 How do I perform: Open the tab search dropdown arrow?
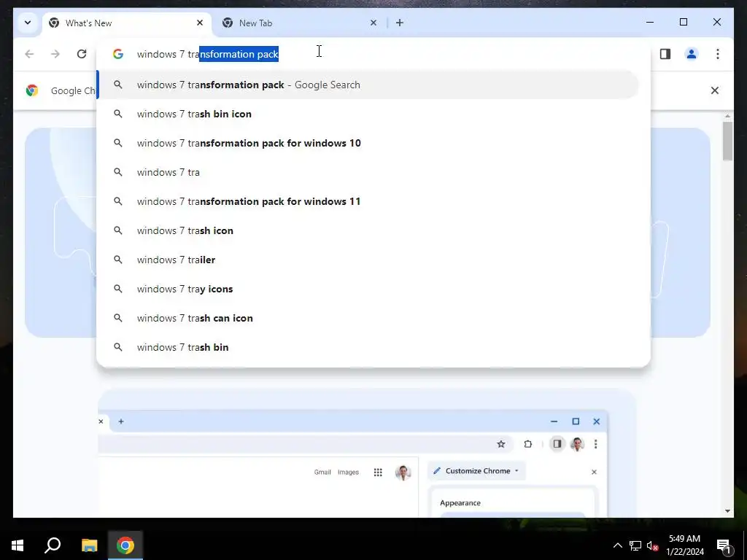click(x=28, y=23)
